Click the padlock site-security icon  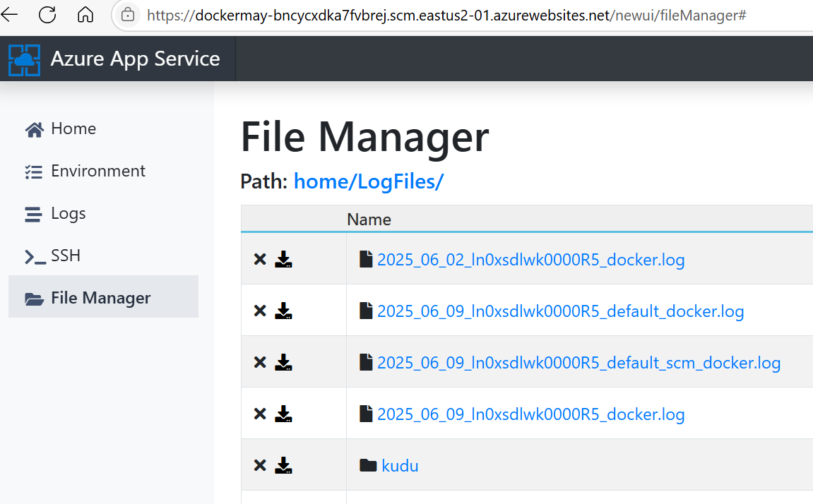pos(128,14)
